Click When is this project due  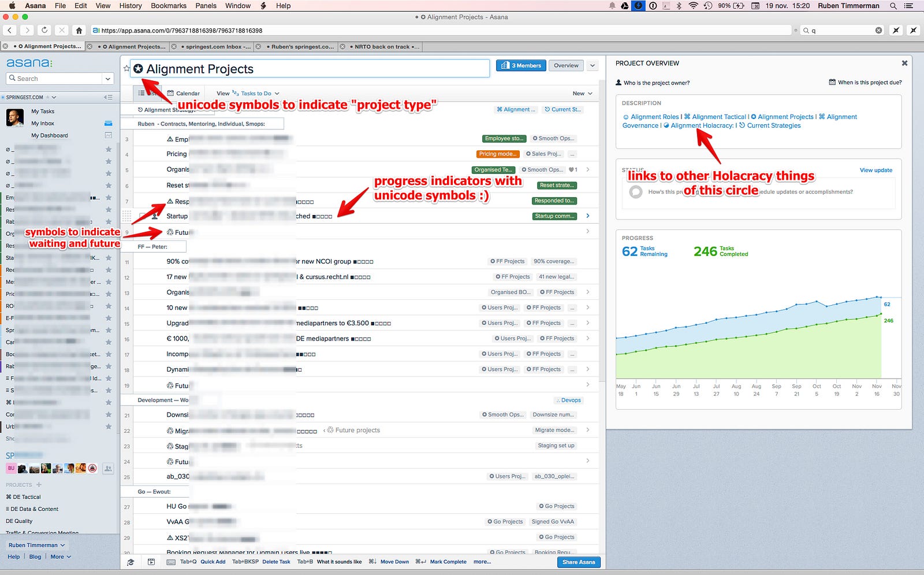tap(865, 83)
